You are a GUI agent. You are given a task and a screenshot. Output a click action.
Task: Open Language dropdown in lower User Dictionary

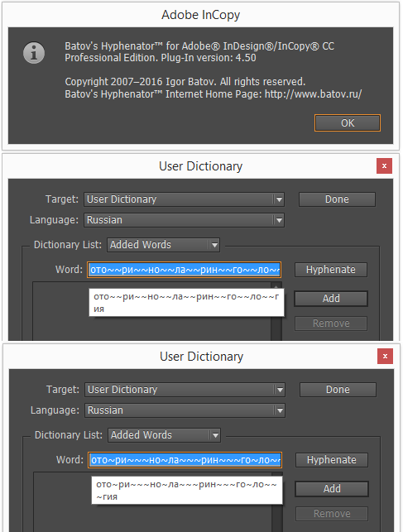coord(185,410)
